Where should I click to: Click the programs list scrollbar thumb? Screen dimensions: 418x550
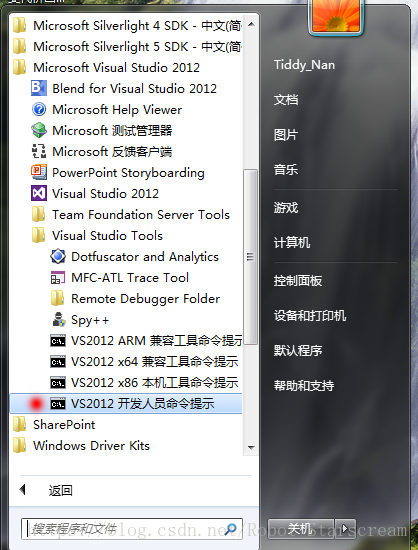pyautogui.click(x=251, y=257)
